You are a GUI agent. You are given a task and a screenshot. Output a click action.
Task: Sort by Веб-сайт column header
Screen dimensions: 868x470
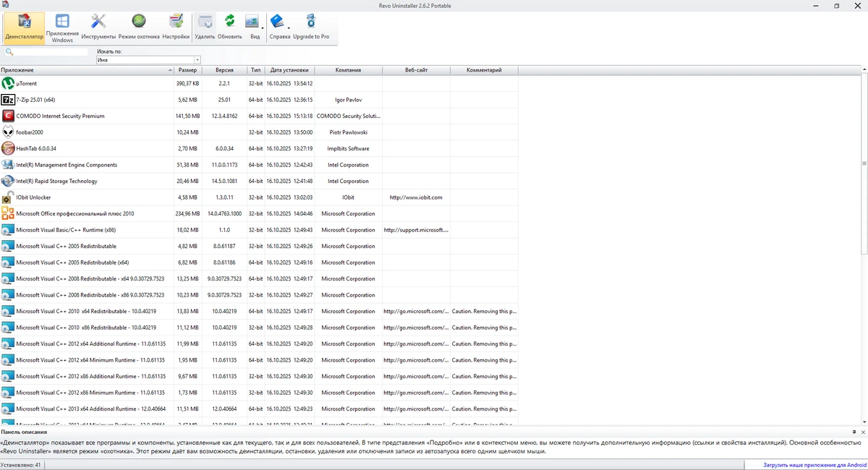[416, 70]
